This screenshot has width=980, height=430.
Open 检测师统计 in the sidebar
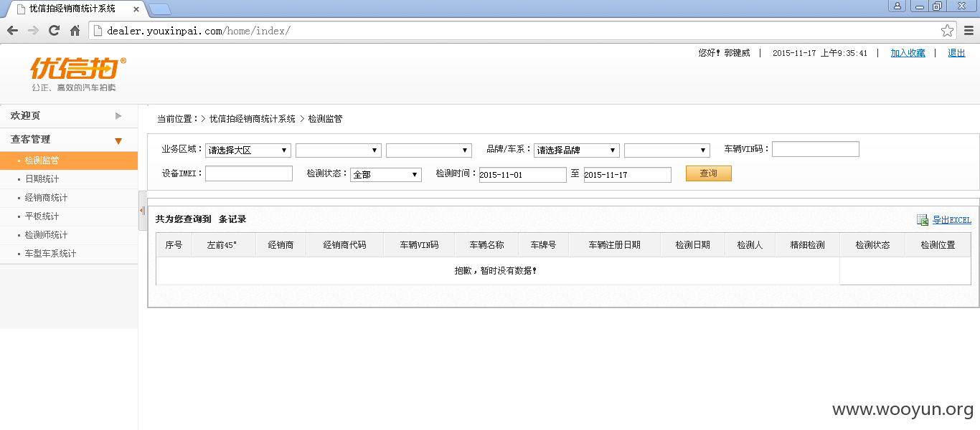click(x=69, y=235)
